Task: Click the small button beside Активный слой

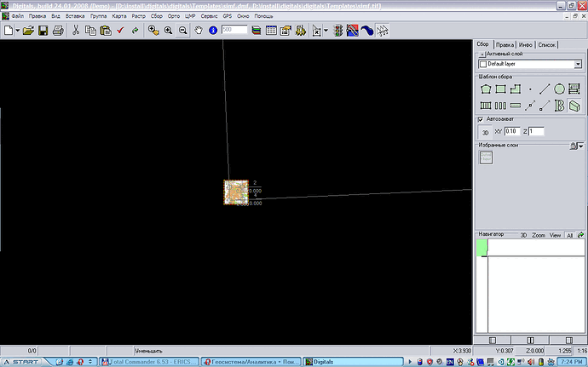Action: point(482,54)
